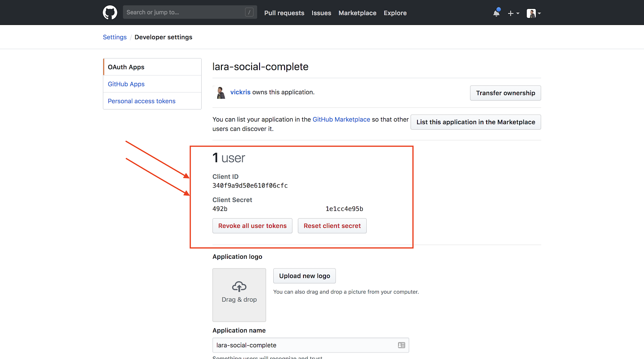This screenshot has height=359, width=644.
Task: Click the Client ID label
Action: coord(225,177)
